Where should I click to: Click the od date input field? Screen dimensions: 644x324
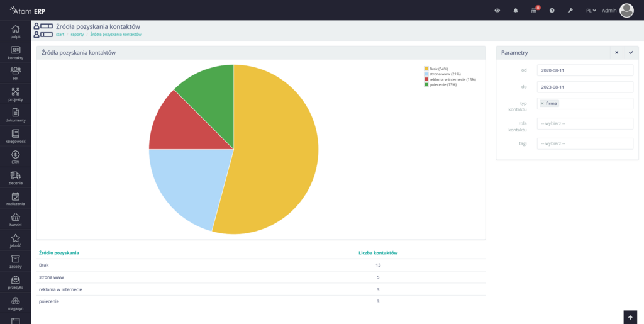(x=584, y=70)
